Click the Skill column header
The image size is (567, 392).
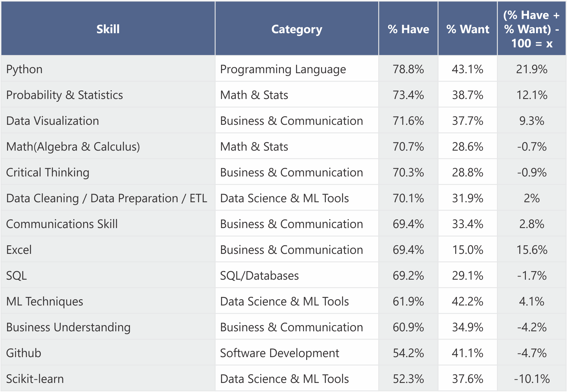[x=108, y=28]
